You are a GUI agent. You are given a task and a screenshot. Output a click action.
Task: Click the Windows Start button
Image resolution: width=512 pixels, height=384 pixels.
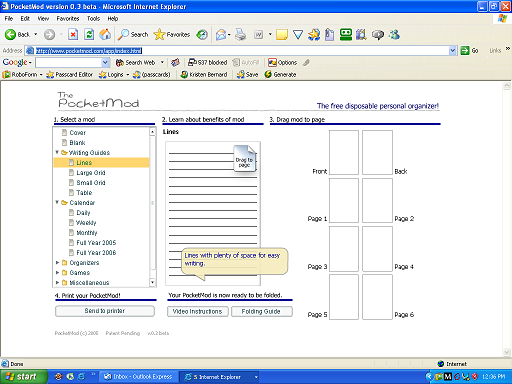23,377
